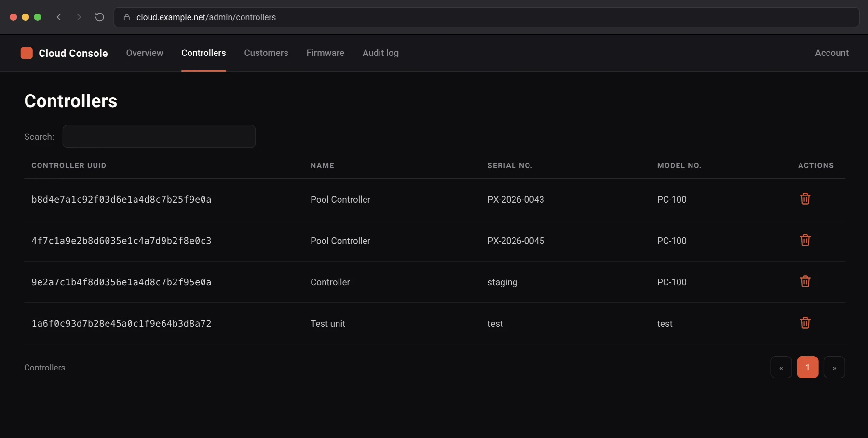The width and height of the screenshot is (868, 438).
Task: Sort by Serial No. column header
Action: point(510,165)
